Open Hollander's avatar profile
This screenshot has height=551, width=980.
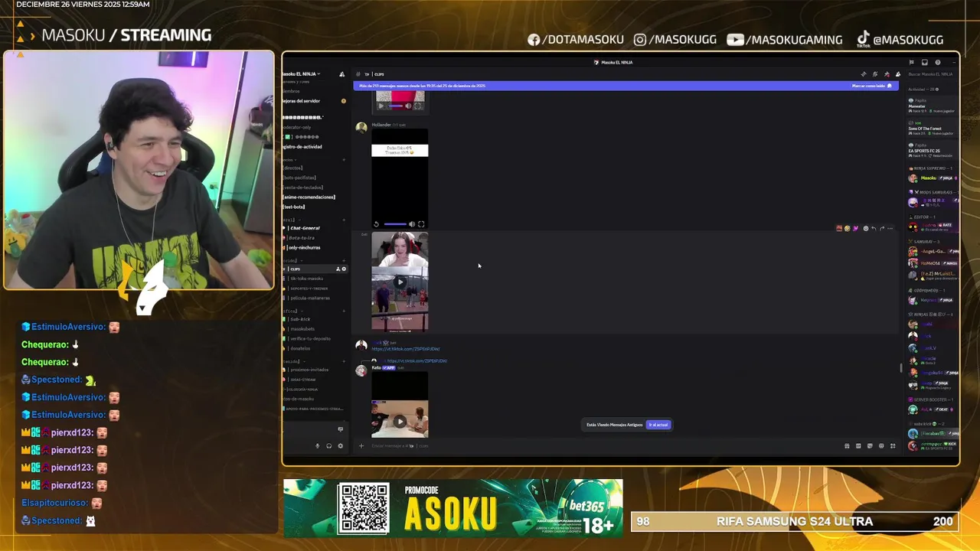(x=361, y=128)
